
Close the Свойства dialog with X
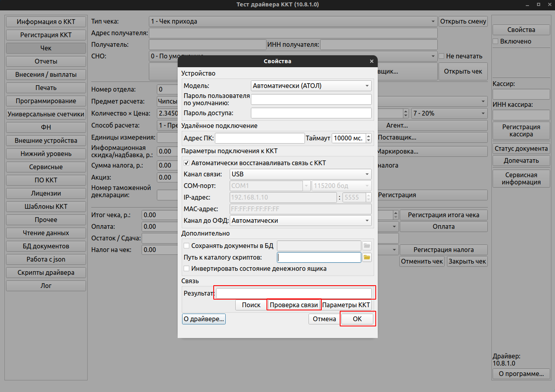(x=371, y=61)
